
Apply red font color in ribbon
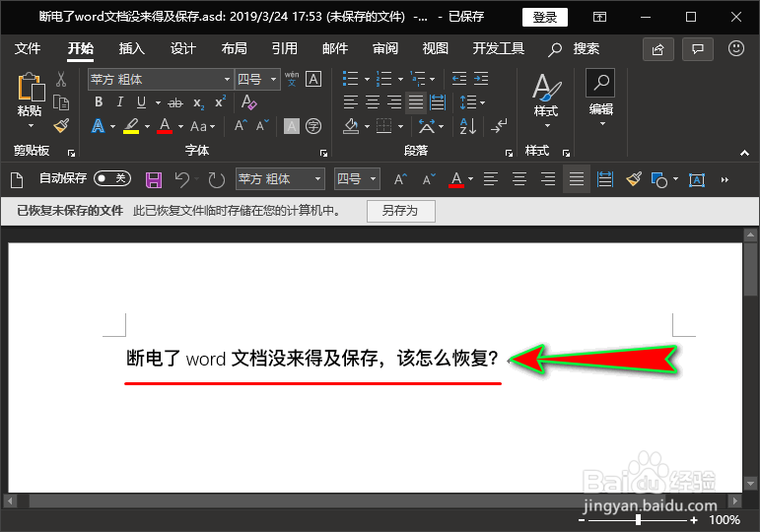(x=165, y=126)
